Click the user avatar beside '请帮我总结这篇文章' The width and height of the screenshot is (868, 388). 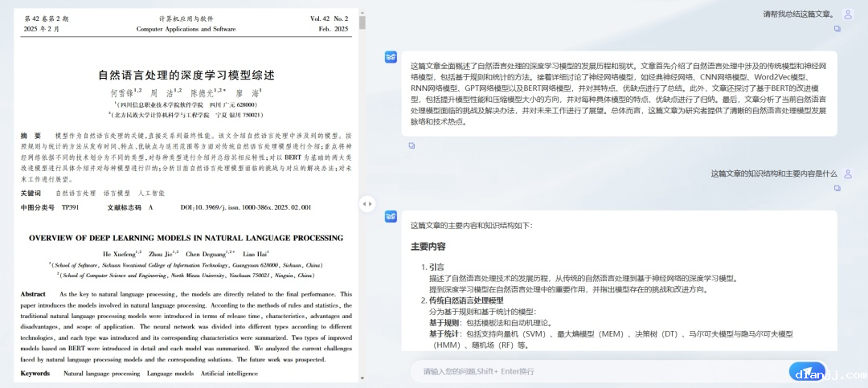point(847,14)
